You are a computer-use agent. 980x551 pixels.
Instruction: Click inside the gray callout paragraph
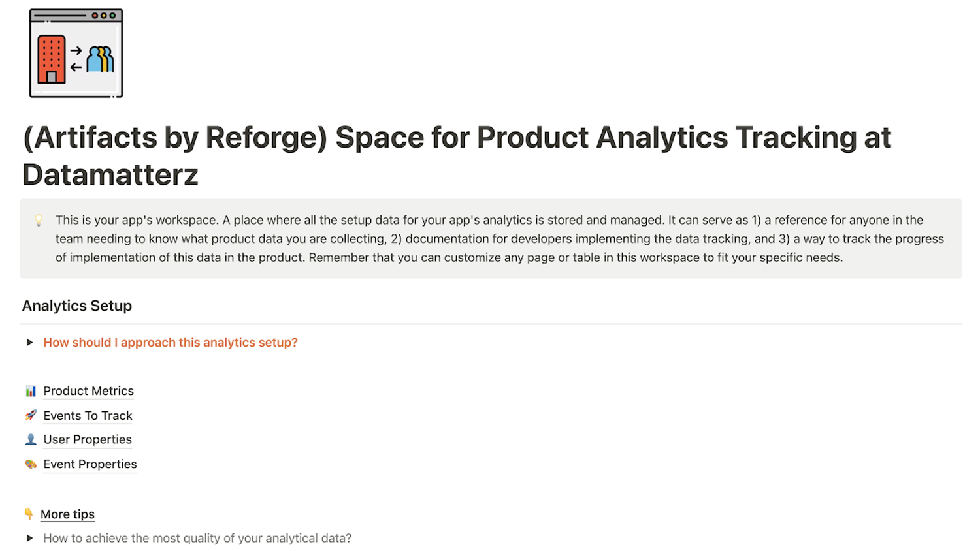click(457, 238)
